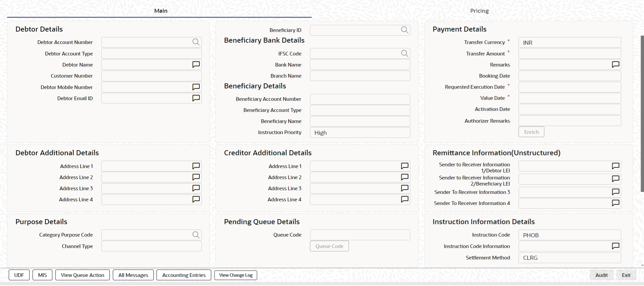Viewport: 644px width, 286px height.
Task: Switch to the Main tab
Action: 160,11
